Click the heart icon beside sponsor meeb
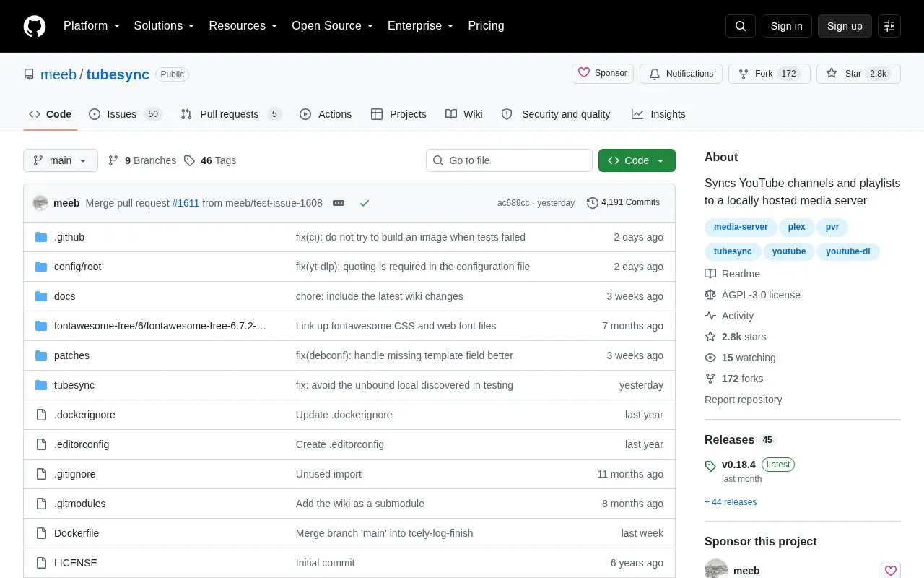The height and width of the screenshot is (578, 924). click(891, 570)
